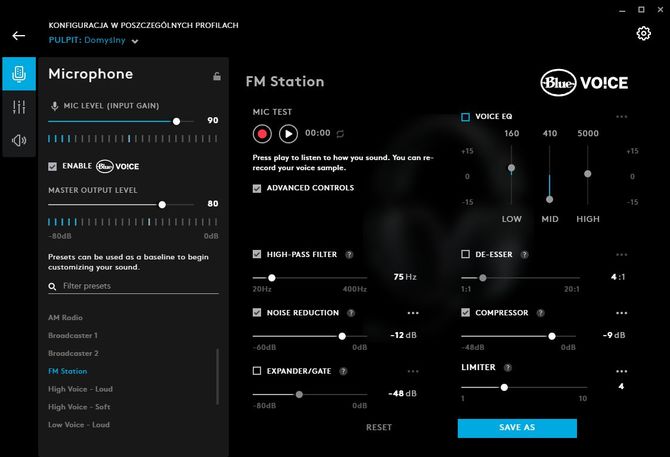Image resolution: width=670 pixels, height=457 pixels.
Task: Click the LOW band EQ slider handle
Action: (511, 168)
